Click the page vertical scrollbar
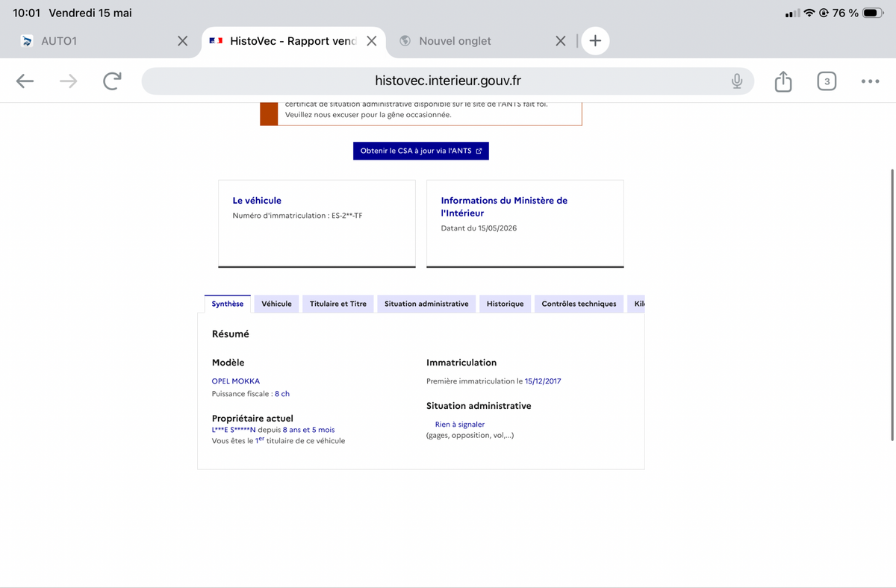The width and height of the screenshot is (896, 588). [x=892, y=304]
